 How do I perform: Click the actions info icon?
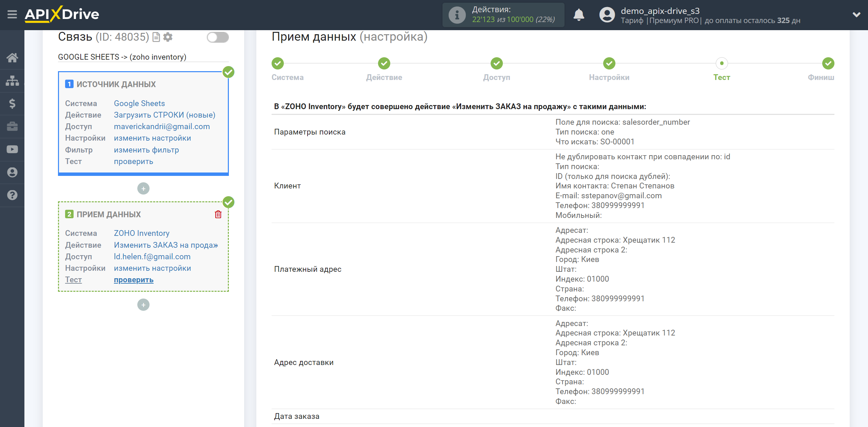coord(457,15)
